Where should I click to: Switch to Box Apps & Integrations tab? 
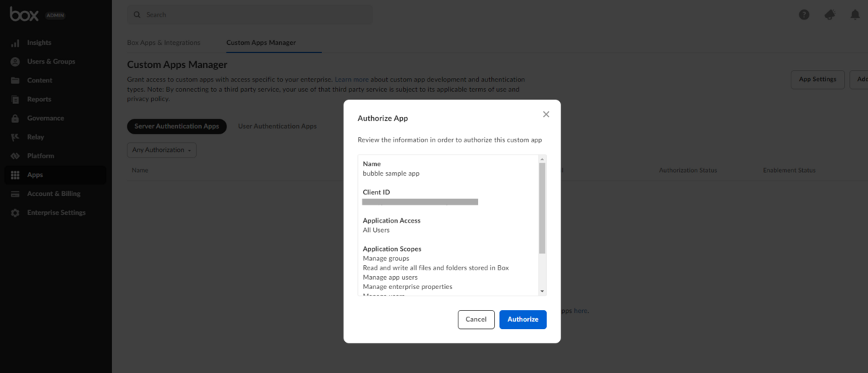coord(163,43)
